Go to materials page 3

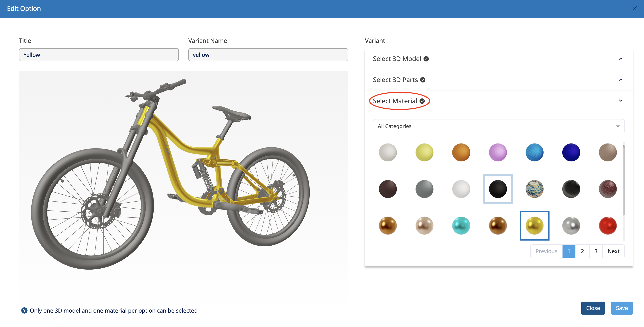[x=596, y=251]
